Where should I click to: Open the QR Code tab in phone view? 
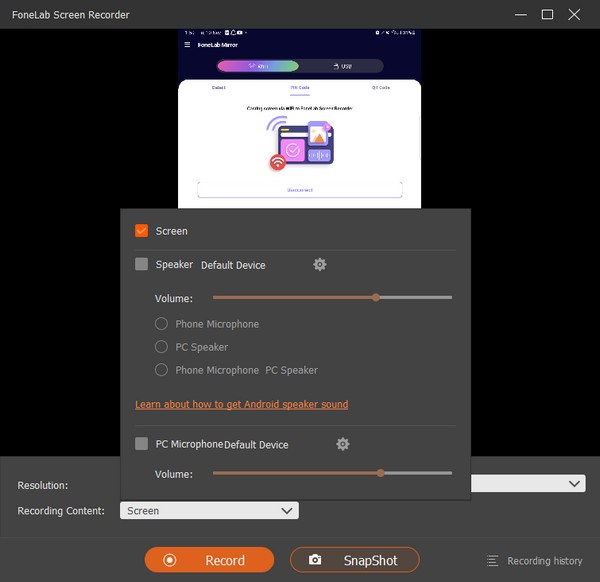pos(380,88)
